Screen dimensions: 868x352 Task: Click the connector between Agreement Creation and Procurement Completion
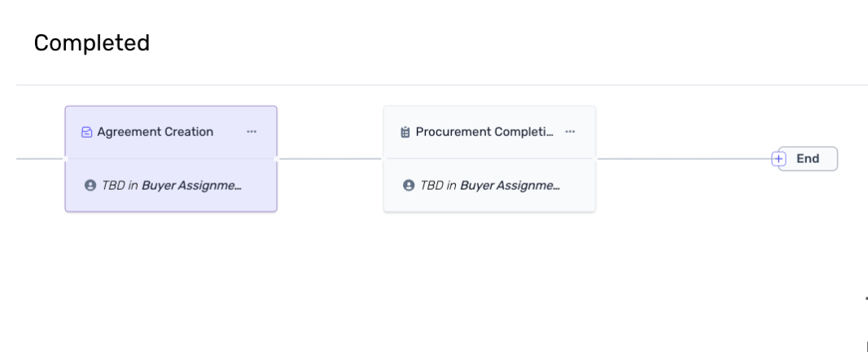[x=330, y=159]
